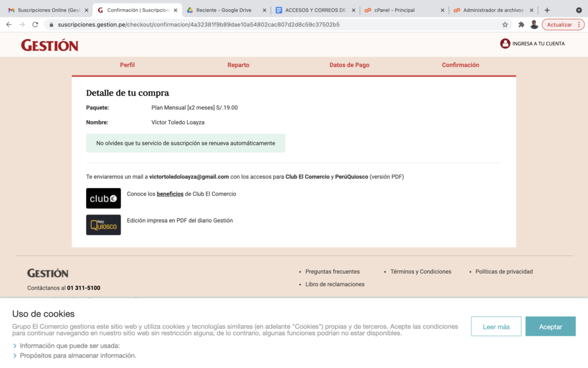
Task: Click the Club El Comercio logo
Action: [103, 198]
